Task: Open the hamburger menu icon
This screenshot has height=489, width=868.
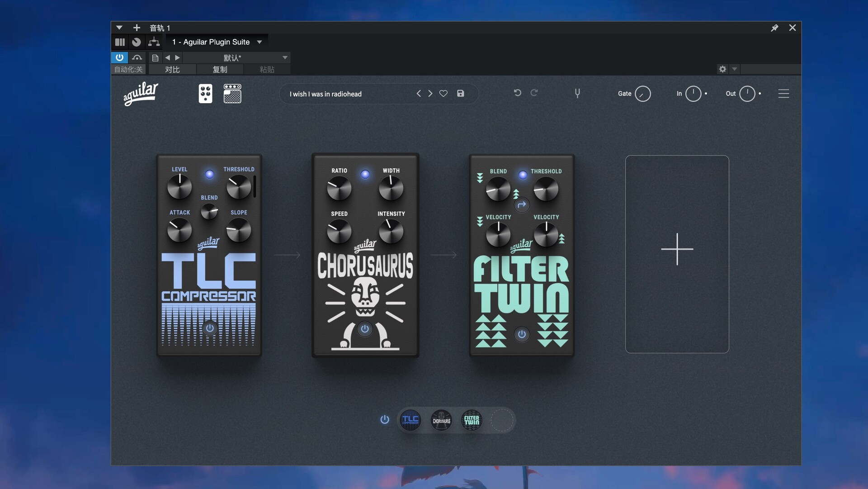Action: coord(783,94)
